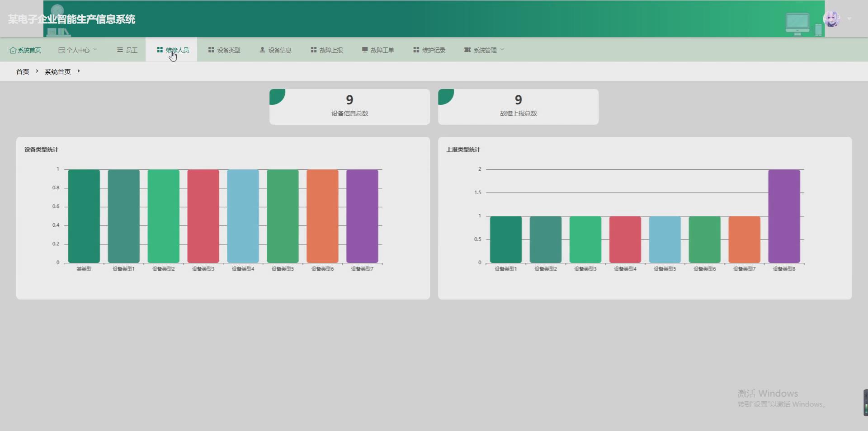
Task: Click the 某类型 bar in 设备类型统计
Action: 84,216
